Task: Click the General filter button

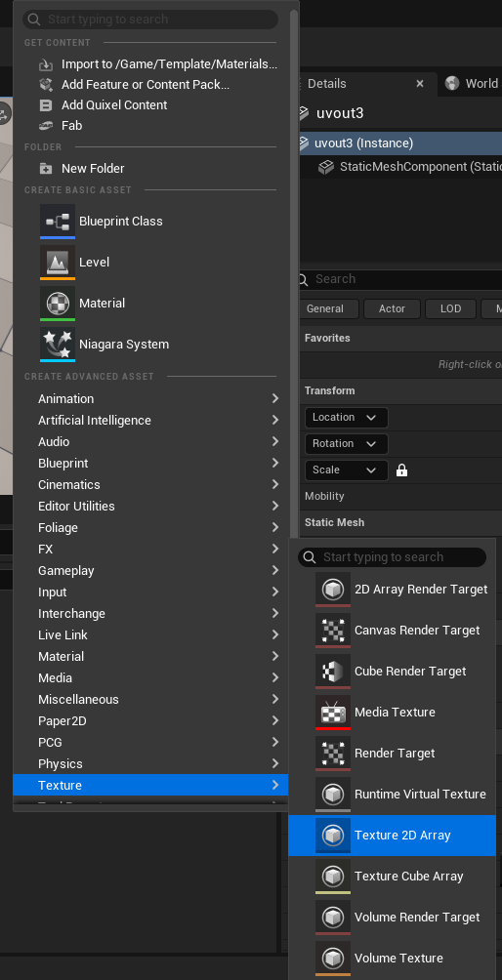Action: click(x=327, y=308)
